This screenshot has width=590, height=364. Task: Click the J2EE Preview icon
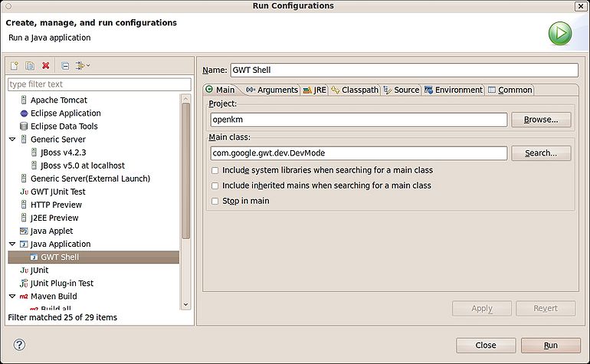tap(24, 218)
